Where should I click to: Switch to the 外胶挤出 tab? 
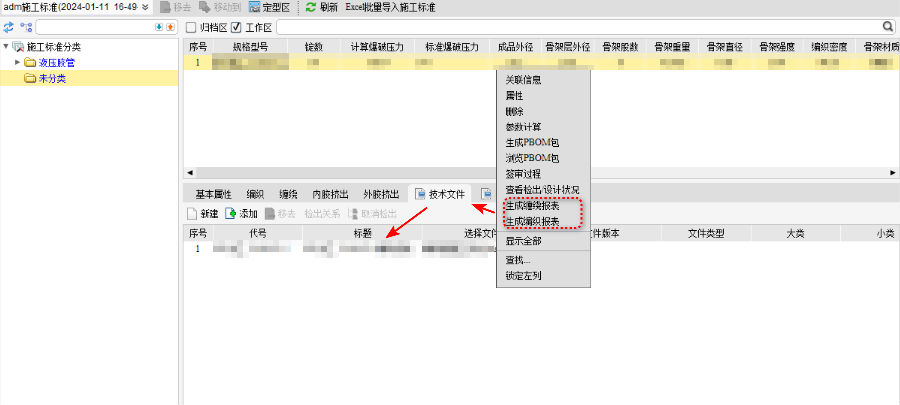pos(382,194)
